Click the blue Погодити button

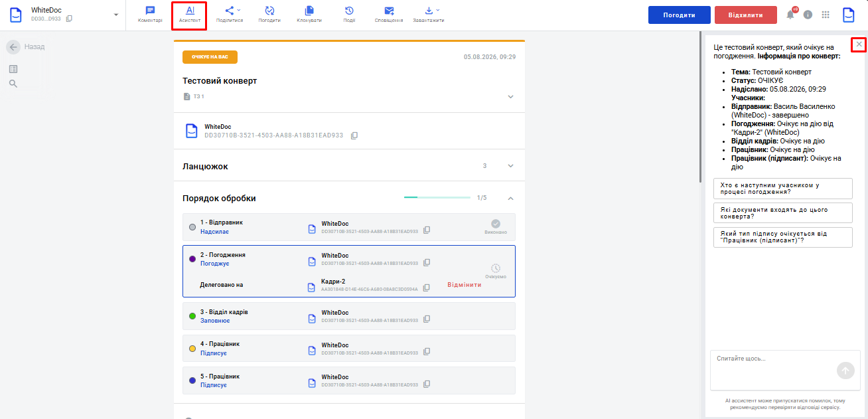pos(679,15)
